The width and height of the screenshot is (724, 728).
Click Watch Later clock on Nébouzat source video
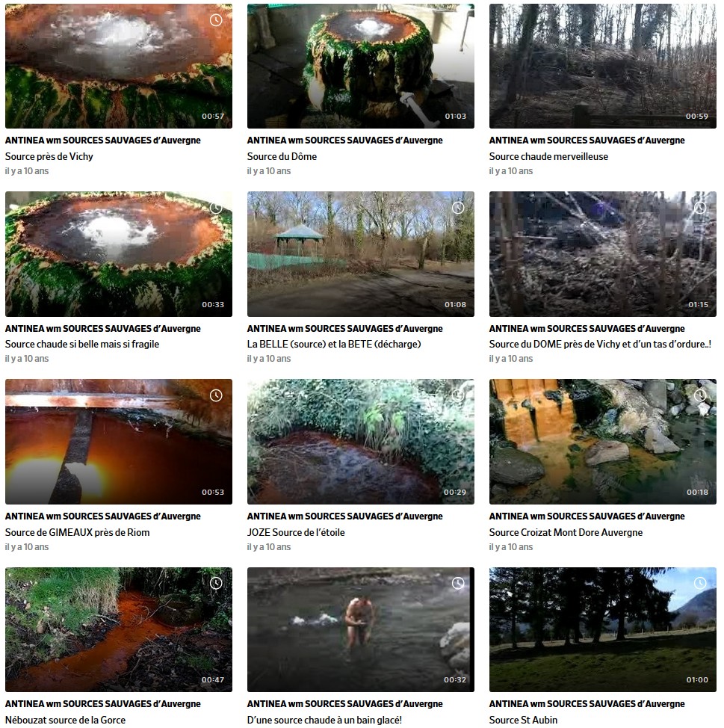(216, 583)
